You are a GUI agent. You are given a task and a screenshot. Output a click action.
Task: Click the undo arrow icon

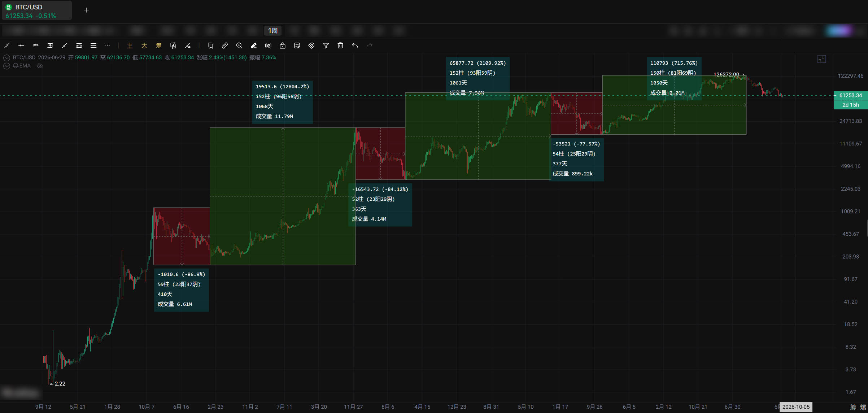[355, 45]
